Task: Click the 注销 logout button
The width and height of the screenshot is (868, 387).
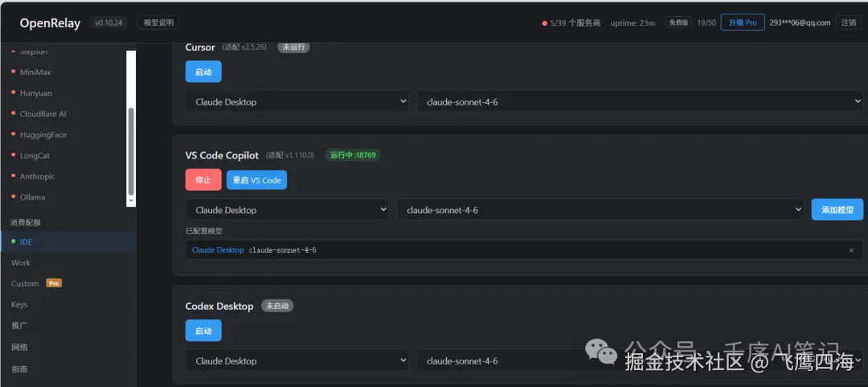Action: (x=849, y=23)
